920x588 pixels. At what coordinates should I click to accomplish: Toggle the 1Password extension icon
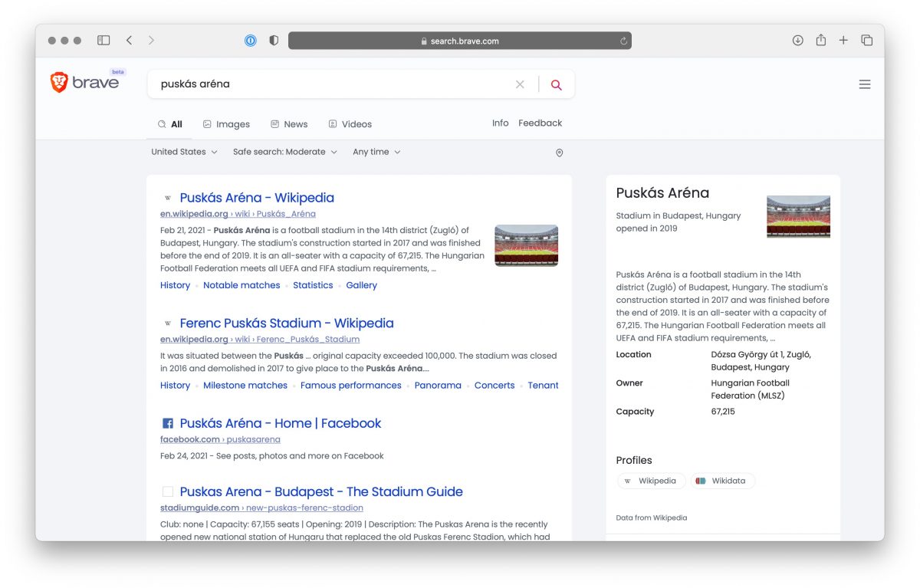pyautogui.click(x=251, y=41)
